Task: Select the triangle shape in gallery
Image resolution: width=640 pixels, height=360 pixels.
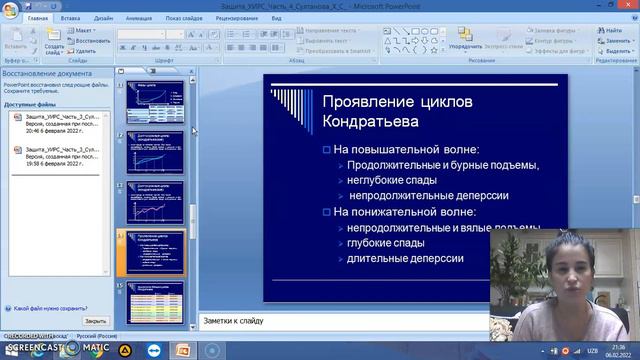Action: coord(387,41)
